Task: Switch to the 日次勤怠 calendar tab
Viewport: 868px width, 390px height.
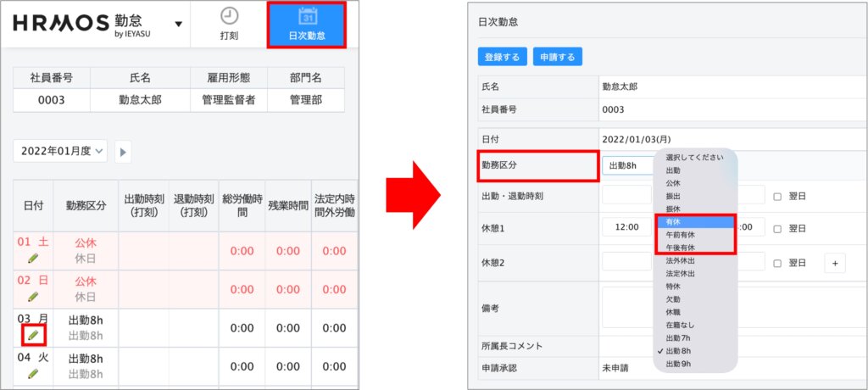Action: click(x=306, y=25)
